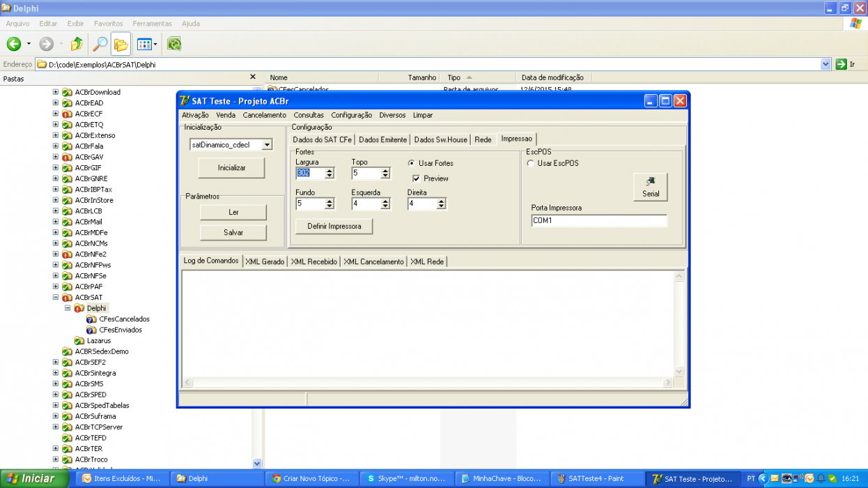The image size is (868, 488).
Task: Click the PT language indicator
Action: pyautogui.click(x=750, y=479)
